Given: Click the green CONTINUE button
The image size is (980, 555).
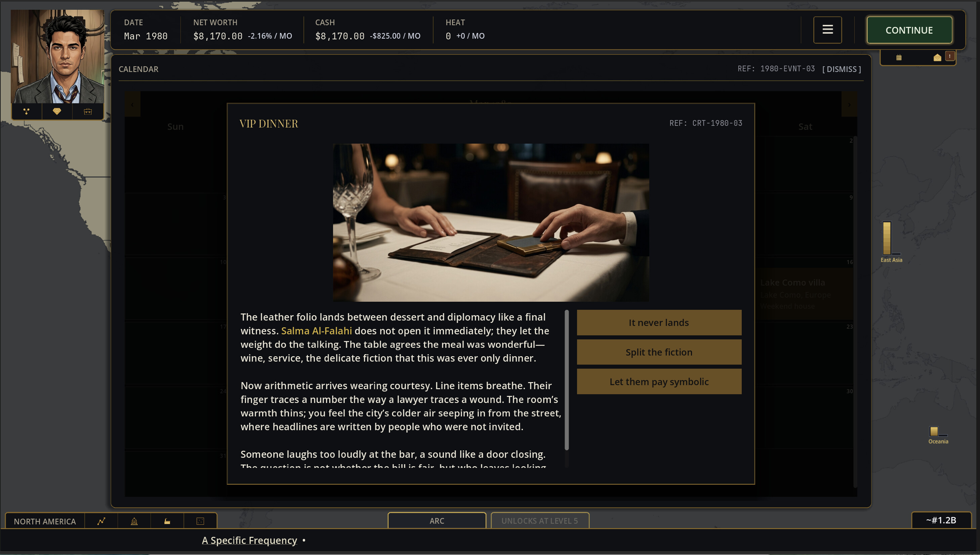Looking at the screenshot, I should pos(909,30).
